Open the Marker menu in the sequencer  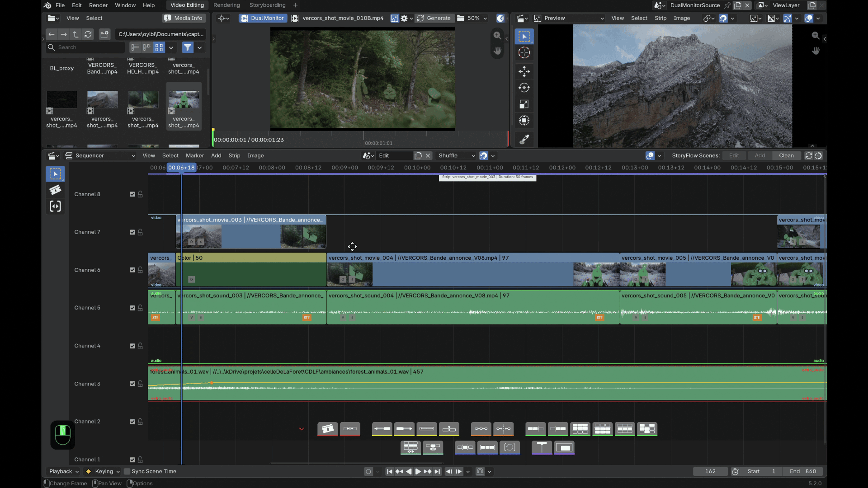point(194,155)
